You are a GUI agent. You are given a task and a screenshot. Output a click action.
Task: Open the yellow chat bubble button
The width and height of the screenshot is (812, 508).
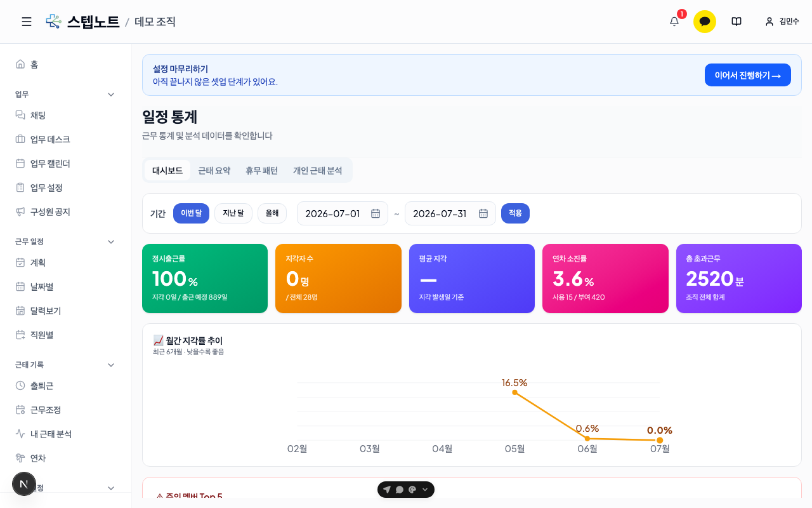coord(705,22)
